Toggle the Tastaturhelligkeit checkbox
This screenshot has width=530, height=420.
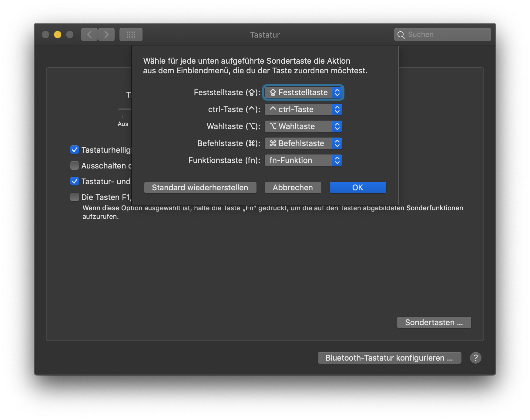click(75, 150)
